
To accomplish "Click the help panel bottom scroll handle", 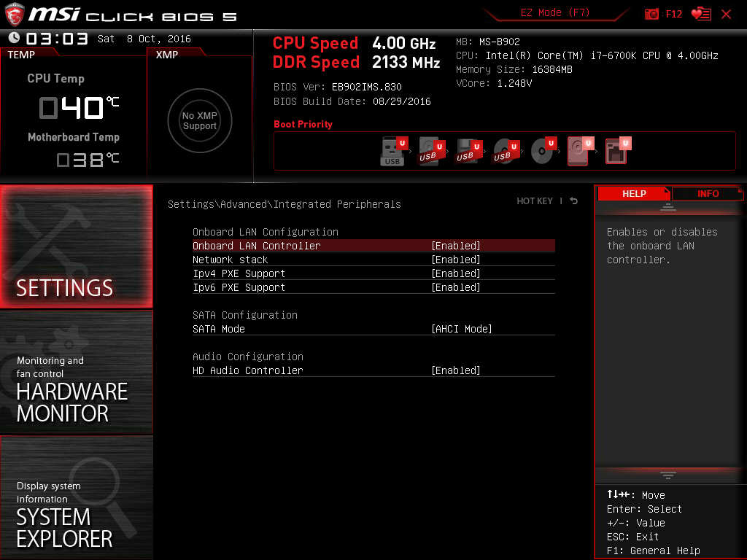I will click(x=668, y=475).
